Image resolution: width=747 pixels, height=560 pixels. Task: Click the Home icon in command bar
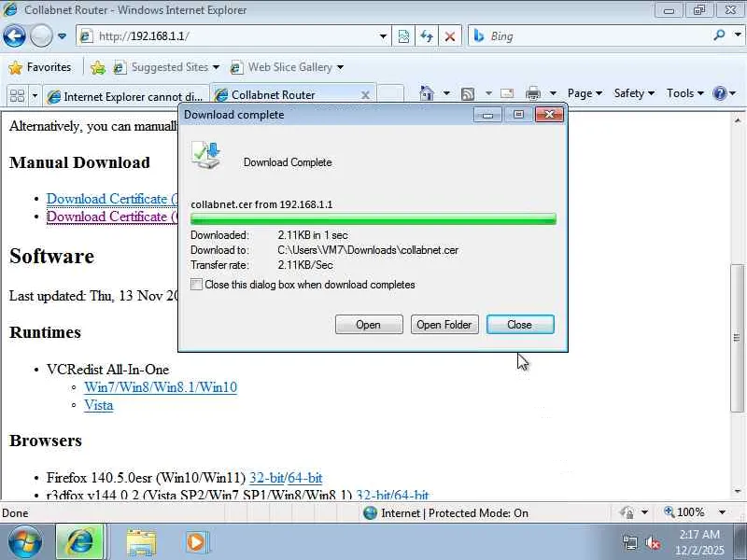427,93
